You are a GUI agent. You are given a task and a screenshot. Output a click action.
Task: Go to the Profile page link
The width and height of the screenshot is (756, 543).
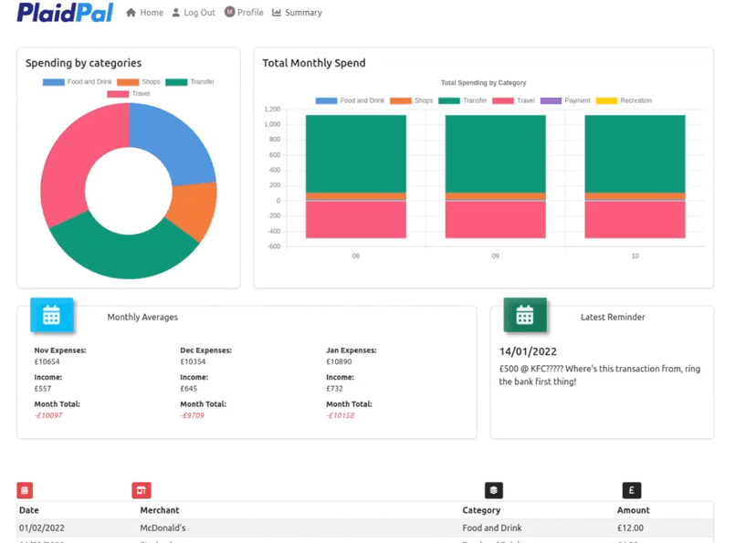tap(249, 13)
